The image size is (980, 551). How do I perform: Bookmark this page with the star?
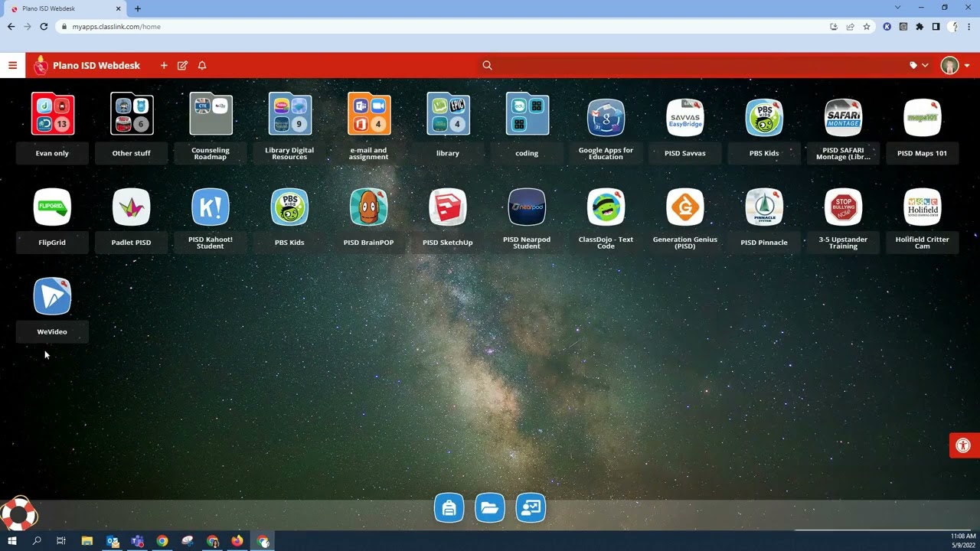pyautogui.click(x=867, y=27)
